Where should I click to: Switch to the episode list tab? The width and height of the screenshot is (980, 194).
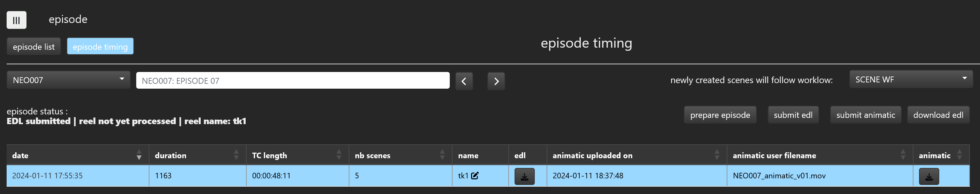[33, 47]
